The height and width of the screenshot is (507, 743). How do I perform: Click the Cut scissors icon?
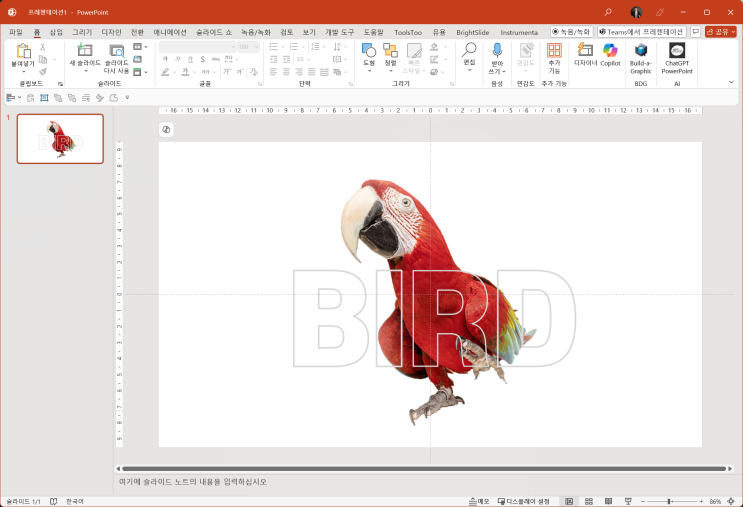click(43, 47)
